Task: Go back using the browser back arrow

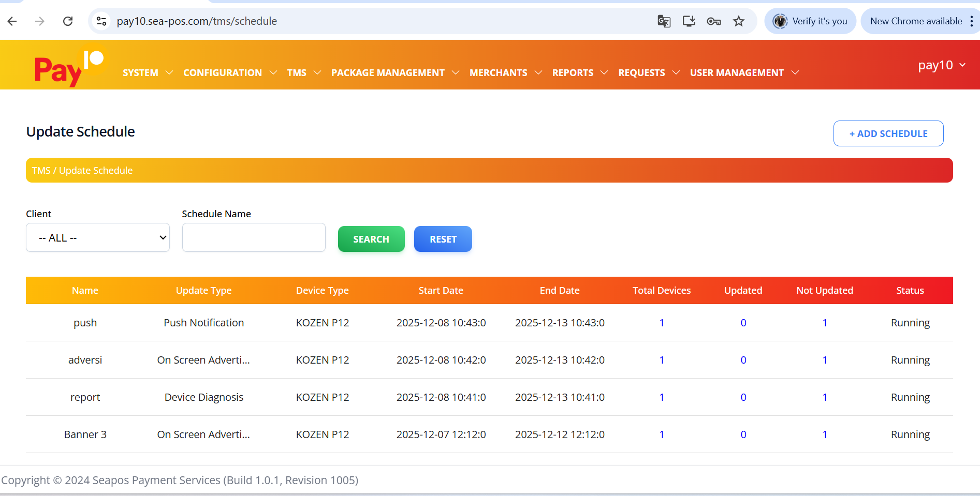Action: [12, 21]
